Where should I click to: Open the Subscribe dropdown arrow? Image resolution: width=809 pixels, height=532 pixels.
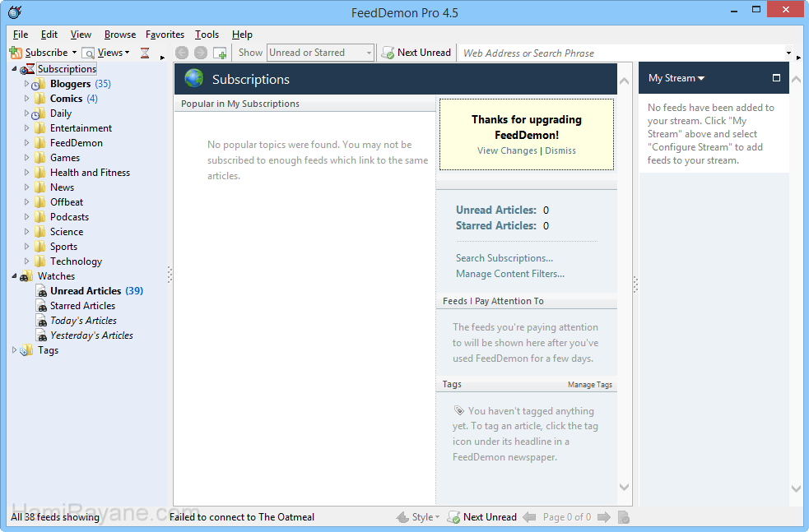74,53
